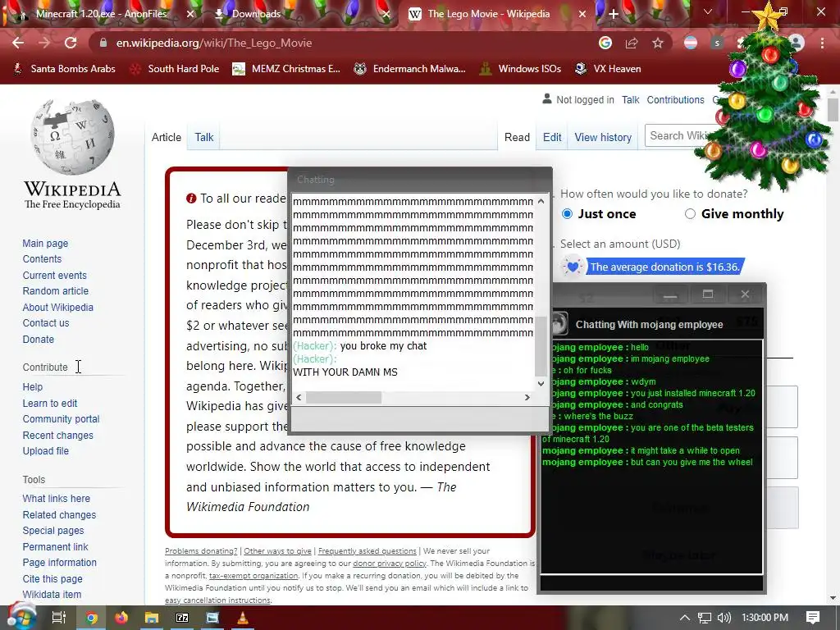Open new browser tab with plus
Viewport: 840px width, 630px height.
[614, 14]
